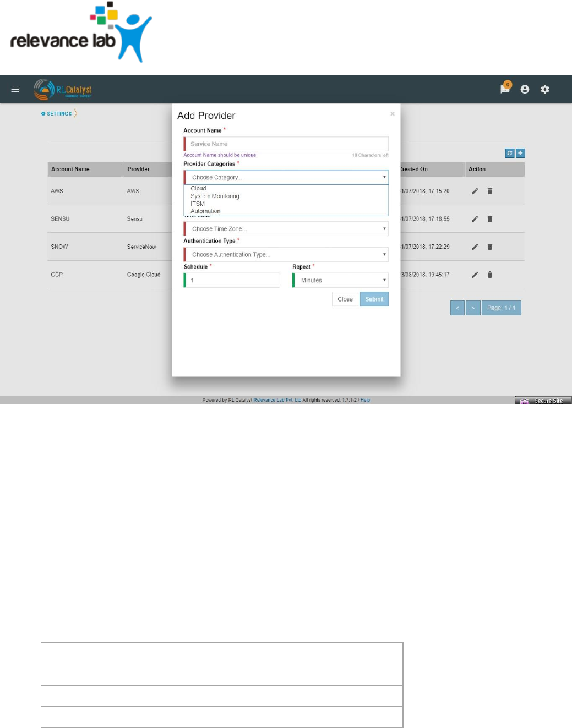Open the user profile icon
572x728 pixels.
[525, 89]
